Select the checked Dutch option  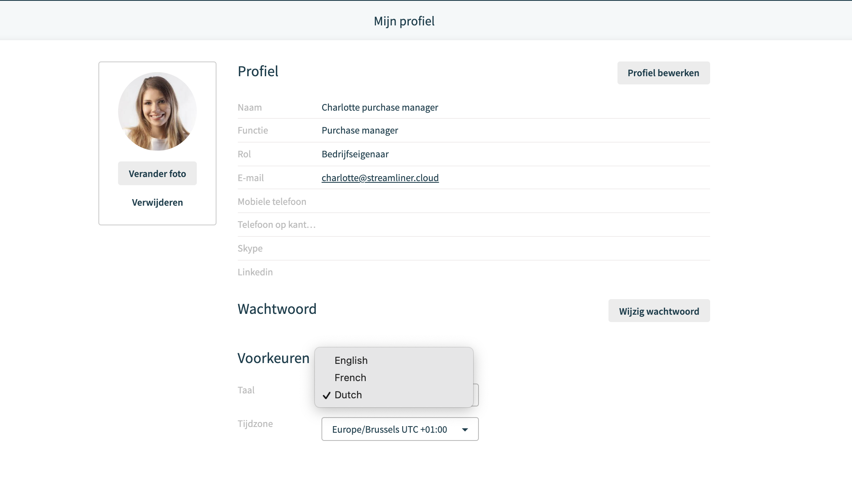pyautogui.click(x=394, y=395)
